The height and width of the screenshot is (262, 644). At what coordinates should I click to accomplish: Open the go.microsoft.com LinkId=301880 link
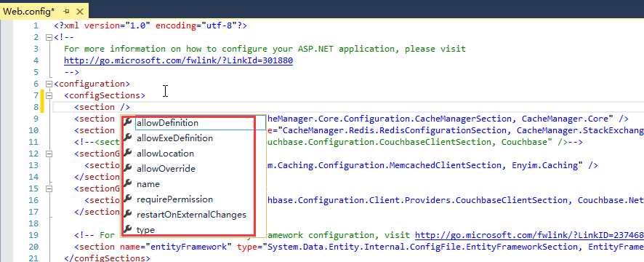[x=178, y=60]
